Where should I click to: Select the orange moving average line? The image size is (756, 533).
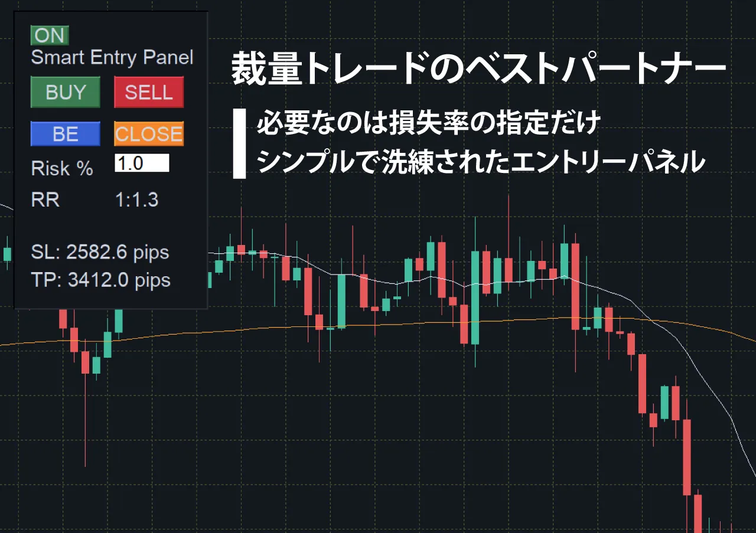[378, 324]
